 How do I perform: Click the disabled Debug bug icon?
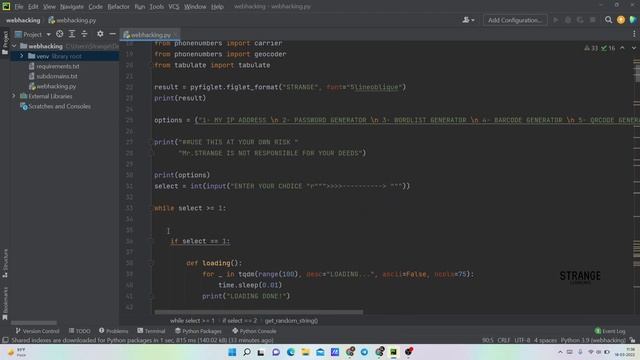(568, 20)
